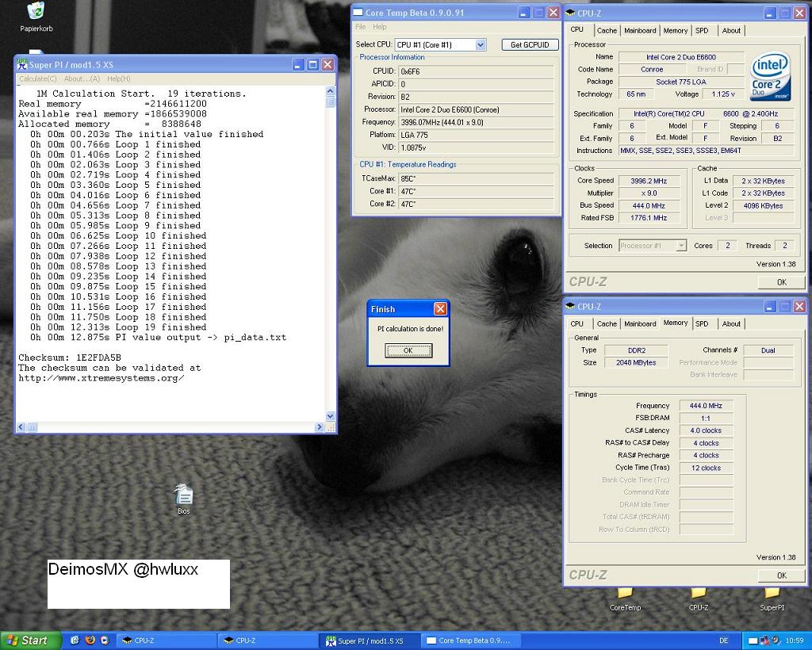
Task: Click Get GCPUID button in Core Temp
Action: click(x=530, y=44)
